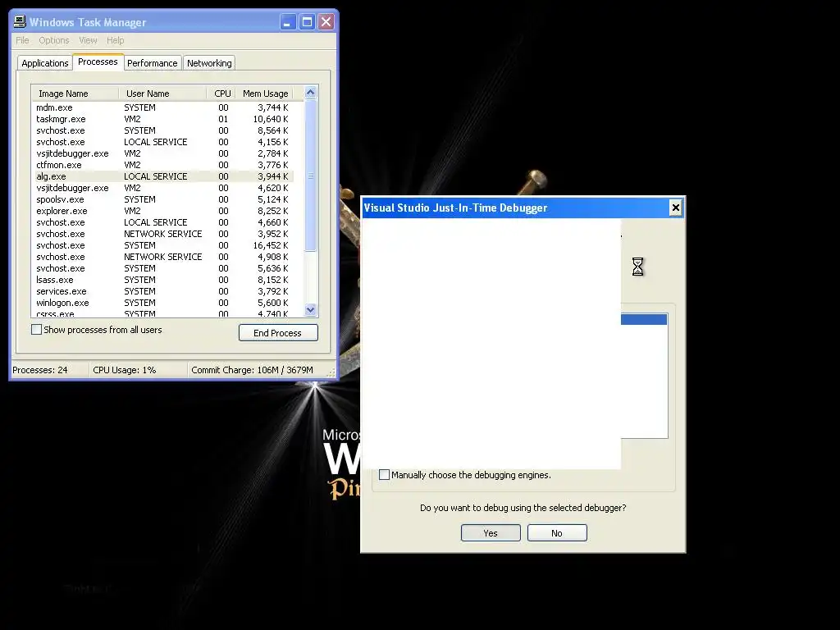The width and height of the screenshot is (840, 630).
Task: Open the Options menu in Task Manager
Action: pos(54,40)
